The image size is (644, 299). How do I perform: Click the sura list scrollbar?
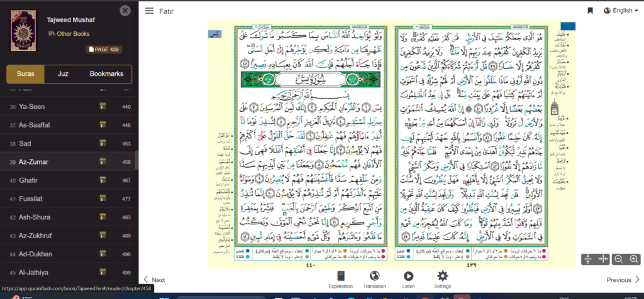(136, 160)
